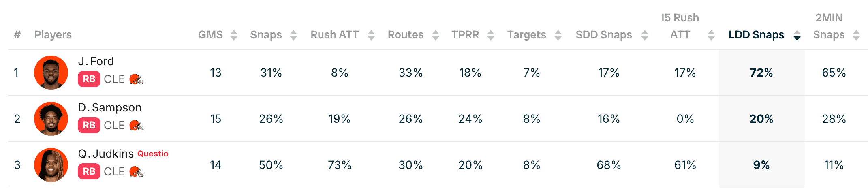Click Q. Judkins' player avatar

(51, 165)
